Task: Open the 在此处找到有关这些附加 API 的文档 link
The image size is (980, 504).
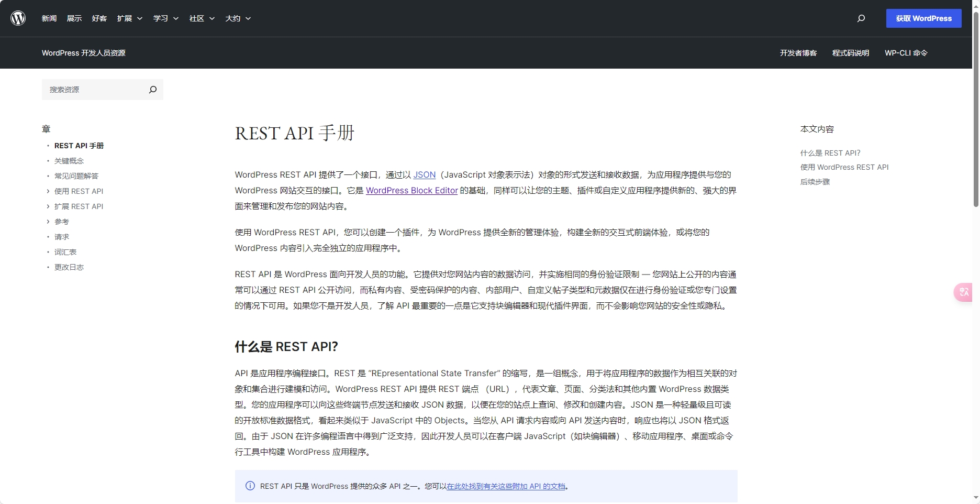Action: tap(506, 486)
